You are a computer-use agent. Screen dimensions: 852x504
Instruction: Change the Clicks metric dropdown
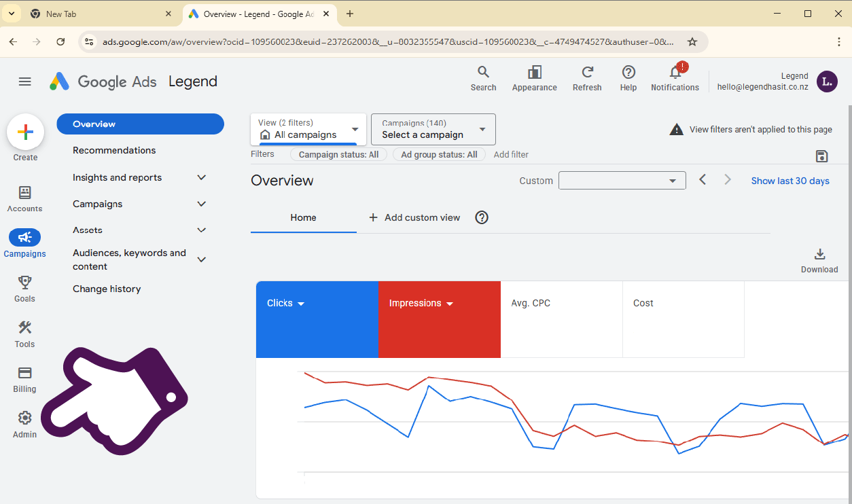(301, 304)
